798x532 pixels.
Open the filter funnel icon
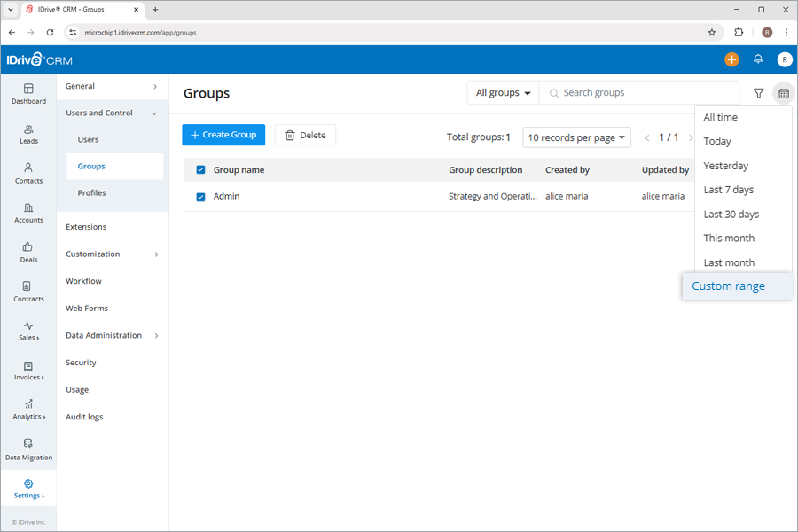coord(758,92)
